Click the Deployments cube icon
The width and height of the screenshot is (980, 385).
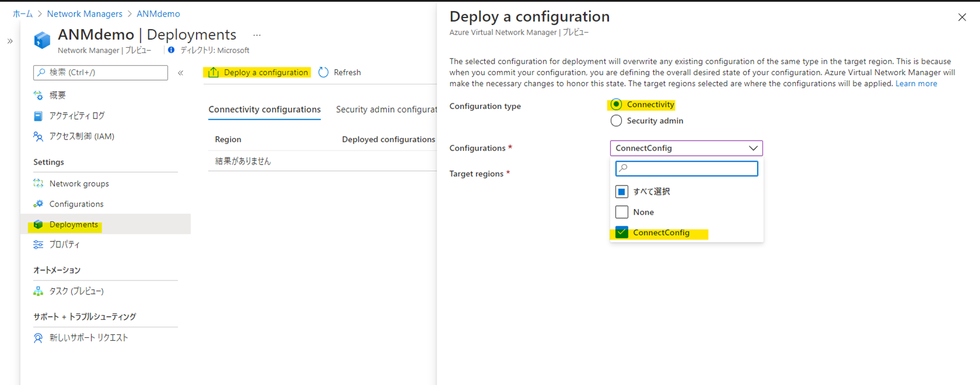pos(38,225)
